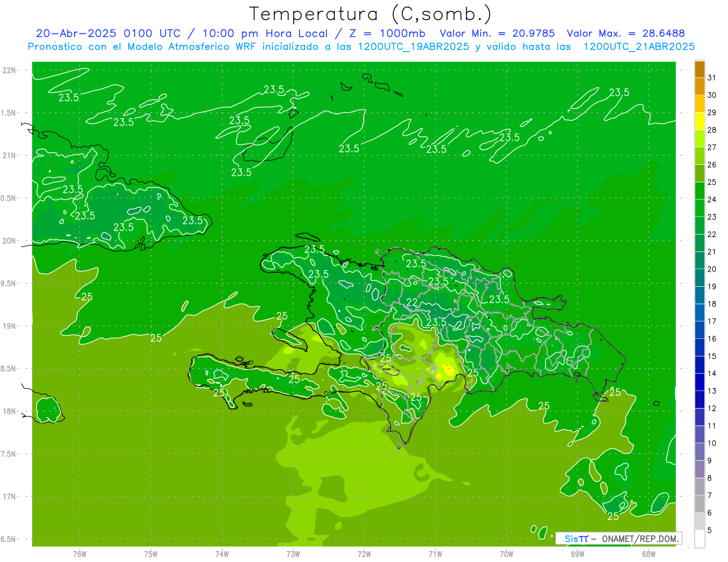Click the 73W longitude axis label
728x562 pixels.
[293, 554]
